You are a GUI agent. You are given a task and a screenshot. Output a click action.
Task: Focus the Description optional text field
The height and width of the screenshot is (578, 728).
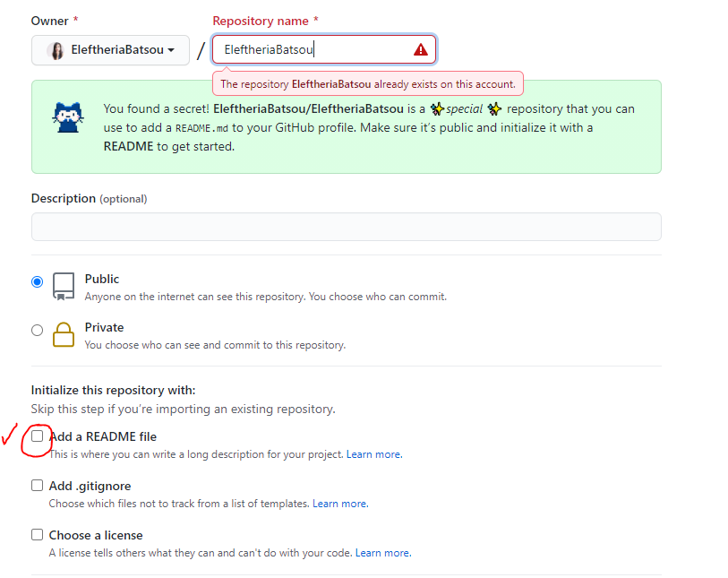[x=347, y=227]
